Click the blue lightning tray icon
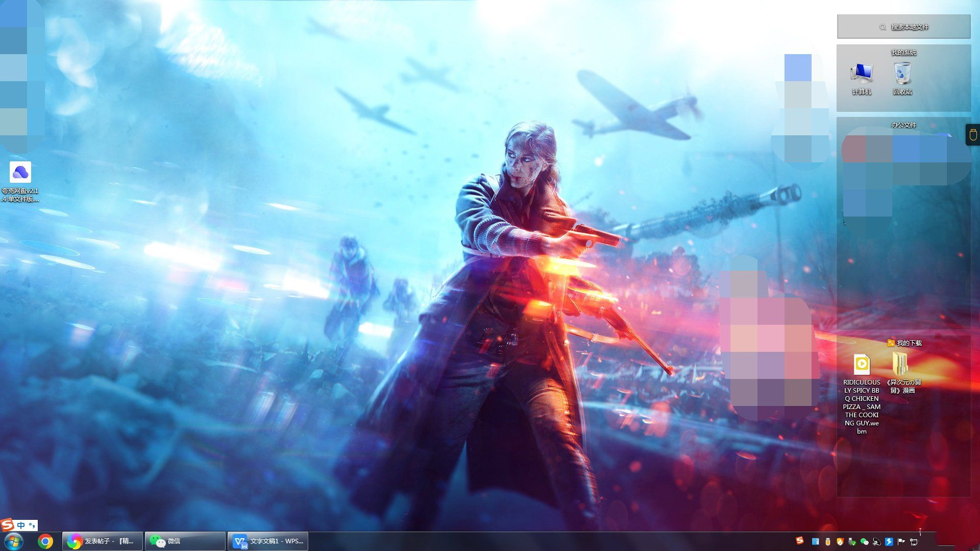The height and width of the screenshot is (551, 980). click(x=889, y=542)
